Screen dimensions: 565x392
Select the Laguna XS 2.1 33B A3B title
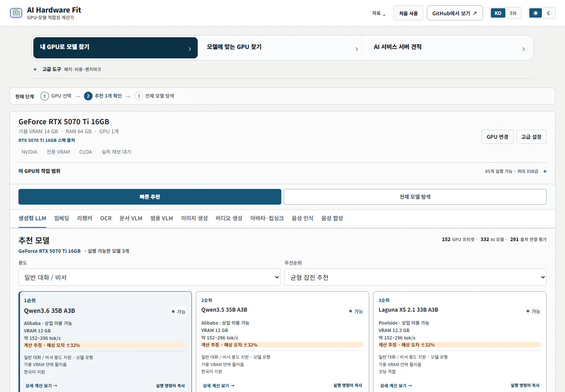click(408, 310)
